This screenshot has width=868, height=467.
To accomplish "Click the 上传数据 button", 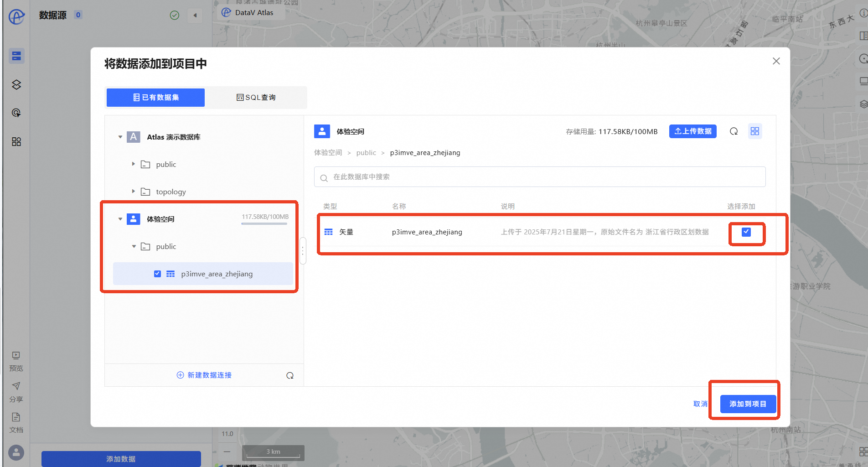I will coord(693,131).
